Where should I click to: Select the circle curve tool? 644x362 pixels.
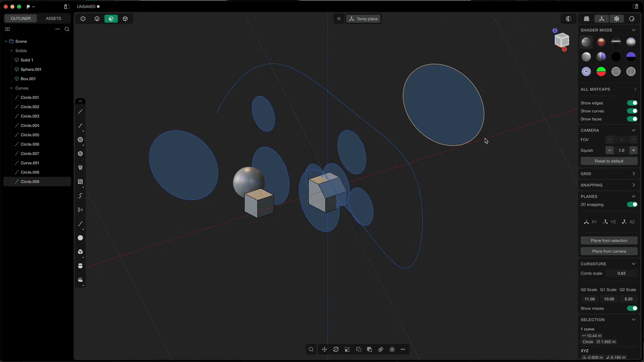[x=80, y=140]
